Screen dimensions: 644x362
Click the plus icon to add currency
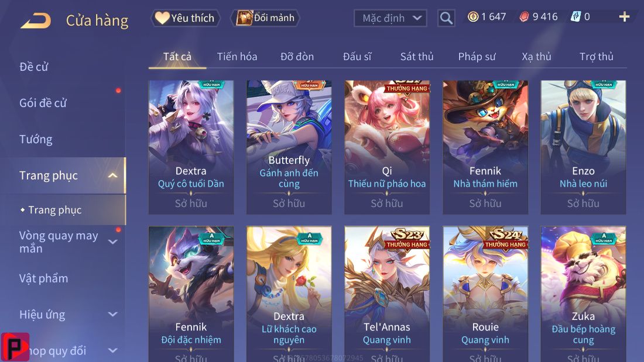624,17
